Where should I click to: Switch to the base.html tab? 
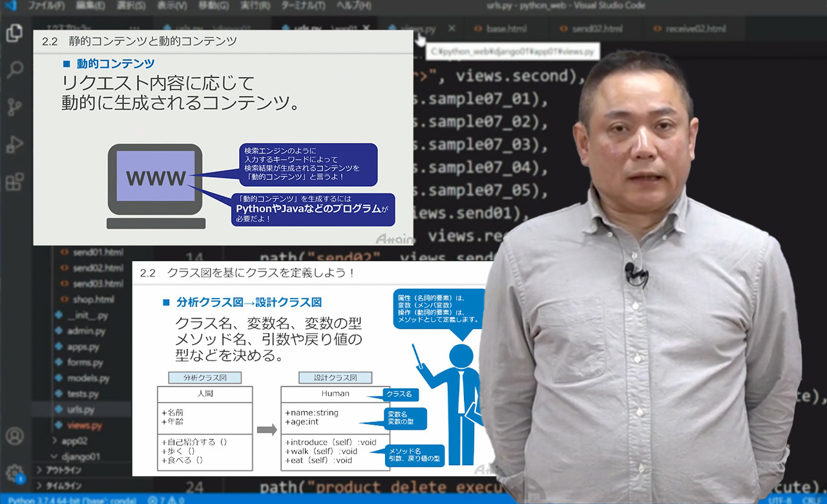[x=506, y=29]
